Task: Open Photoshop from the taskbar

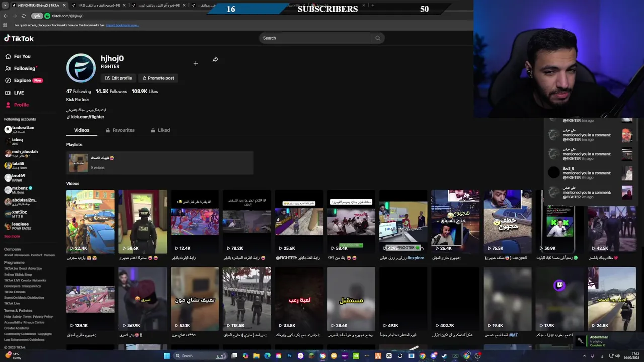Action: point(289,356)
